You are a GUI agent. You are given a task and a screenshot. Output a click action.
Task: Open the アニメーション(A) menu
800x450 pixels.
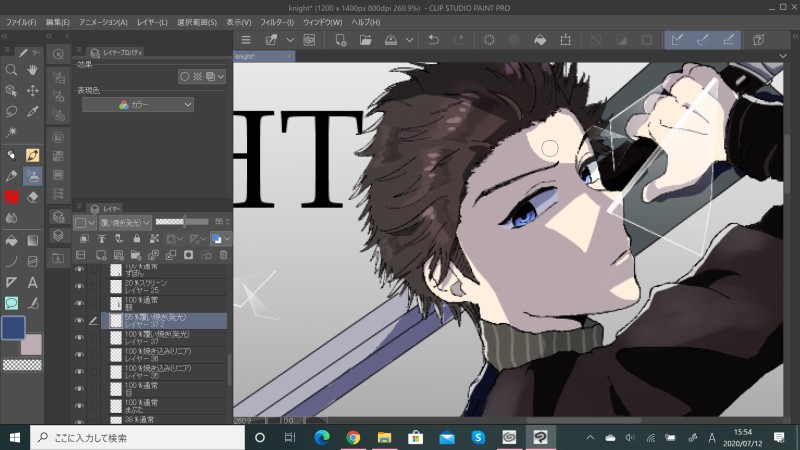point(103,22)
